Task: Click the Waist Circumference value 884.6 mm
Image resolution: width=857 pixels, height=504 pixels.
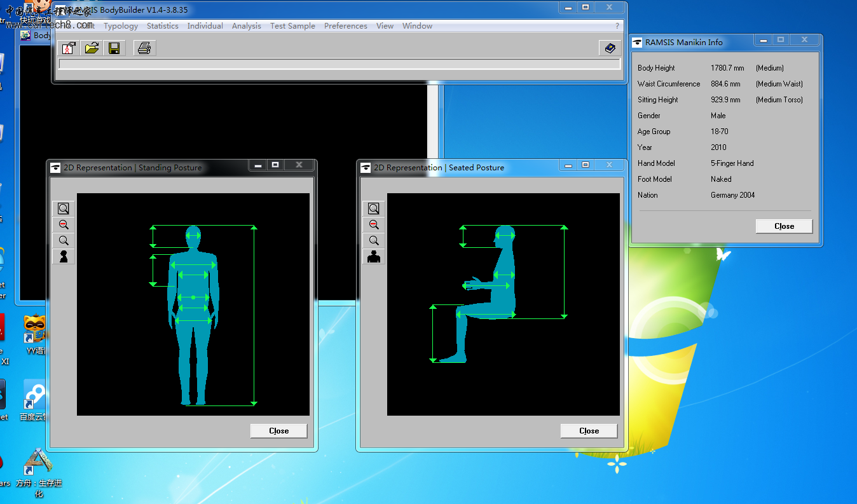Action: coord(725,84)
